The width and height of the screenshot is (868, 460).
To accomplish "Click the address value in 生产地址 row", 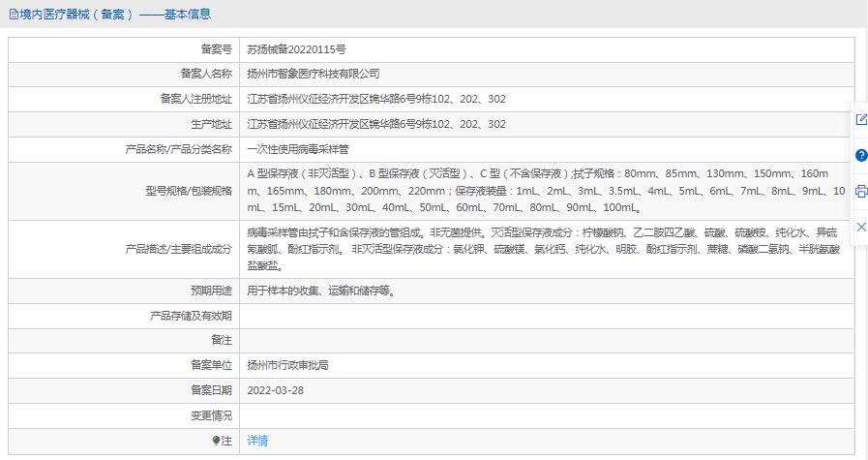I will click(x=376, y=124).
